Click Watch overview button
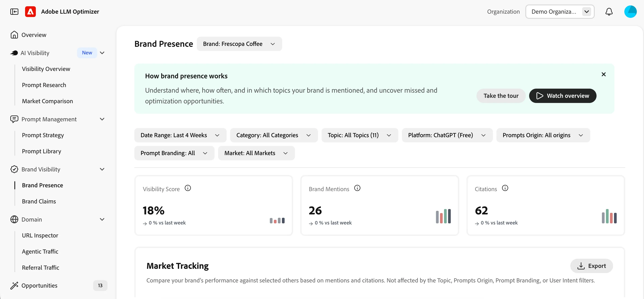644x299 pixels. [562, 96]
